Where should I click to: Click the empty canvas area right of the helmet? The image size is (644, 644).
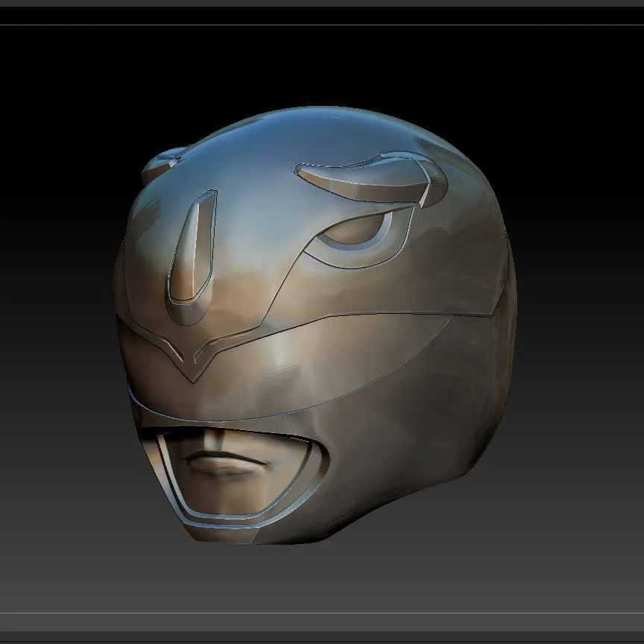(x=581, y=298)
